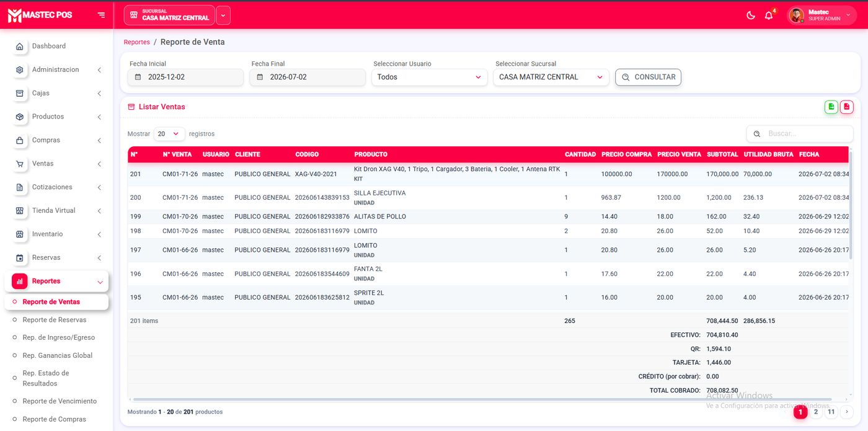The width and height of the screenshot is (868, 431).
Task: Click the Compras bag icon
Action: [x=20, y=141]
